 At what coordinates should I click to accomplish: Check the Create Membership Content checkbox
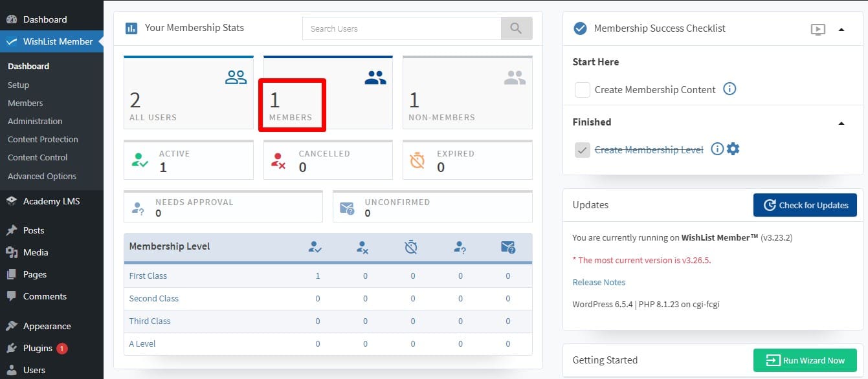583,89
